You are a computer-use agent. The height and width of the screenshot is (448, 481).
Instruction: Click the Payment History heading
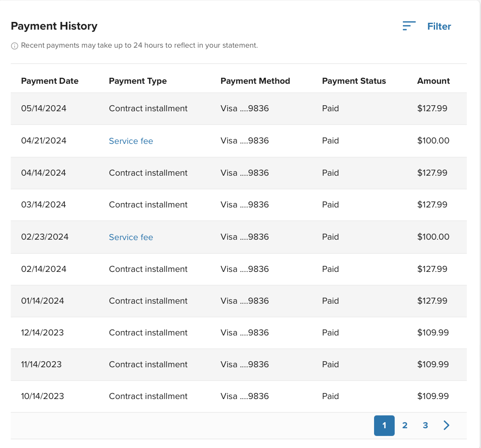[54, 26]
